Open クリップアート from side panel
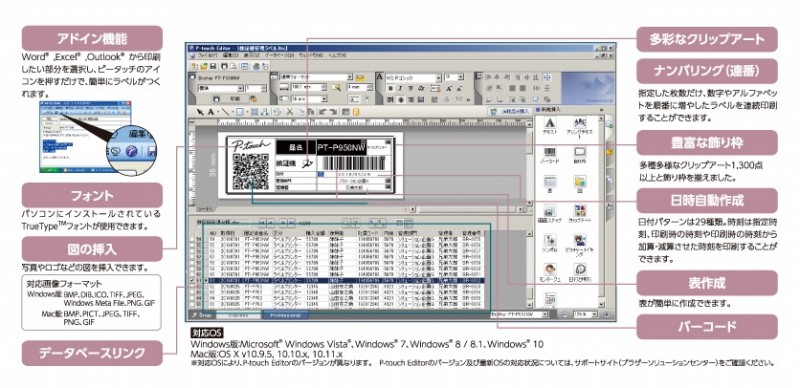Screen dimensions: 800x388 [580, 213]
